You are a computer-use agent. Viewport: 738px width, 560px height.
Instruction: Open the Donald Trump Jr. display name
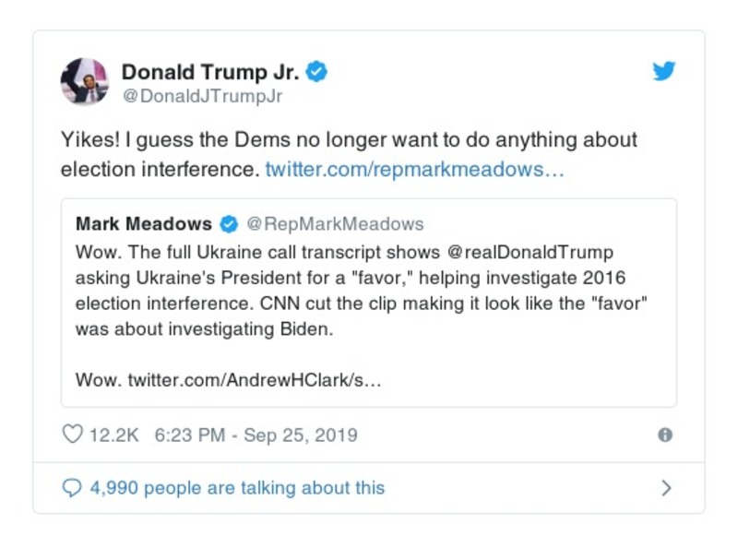tap(209, 71)
